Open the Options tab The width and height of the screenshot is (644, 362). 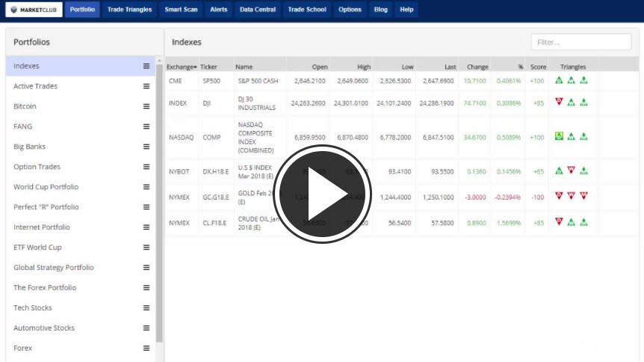tap(350, 10)
